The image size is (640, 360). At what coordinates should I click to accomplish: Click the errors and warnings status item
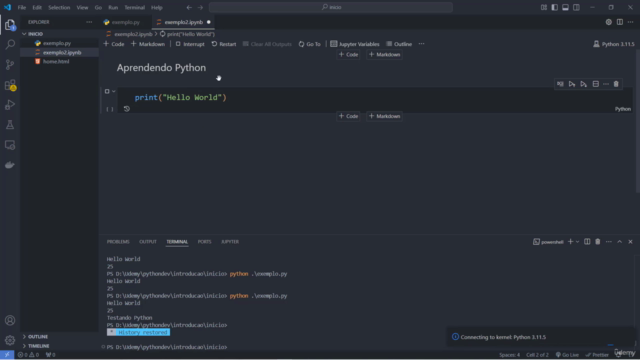28,355
